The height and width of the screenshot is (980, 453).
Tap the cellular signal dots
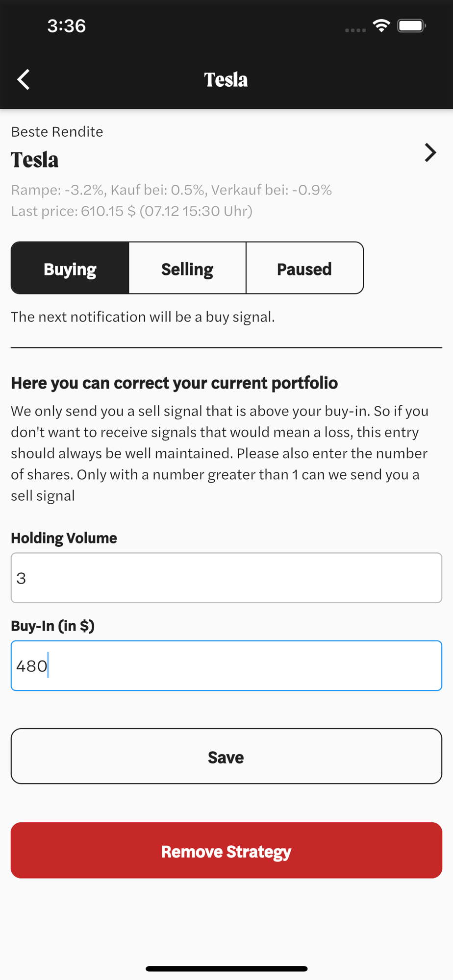(x=355, y=30)
